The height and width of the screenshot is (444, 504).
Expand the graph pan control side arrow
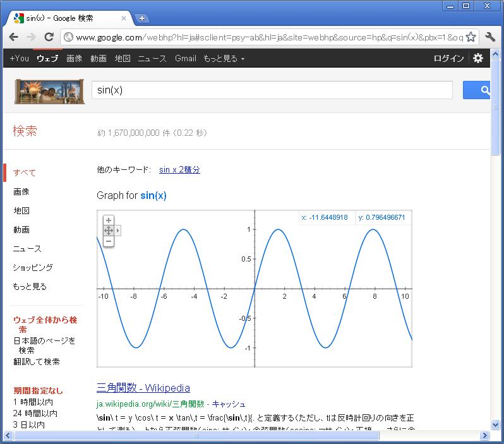pyautogui.click(x=118, y=231)
